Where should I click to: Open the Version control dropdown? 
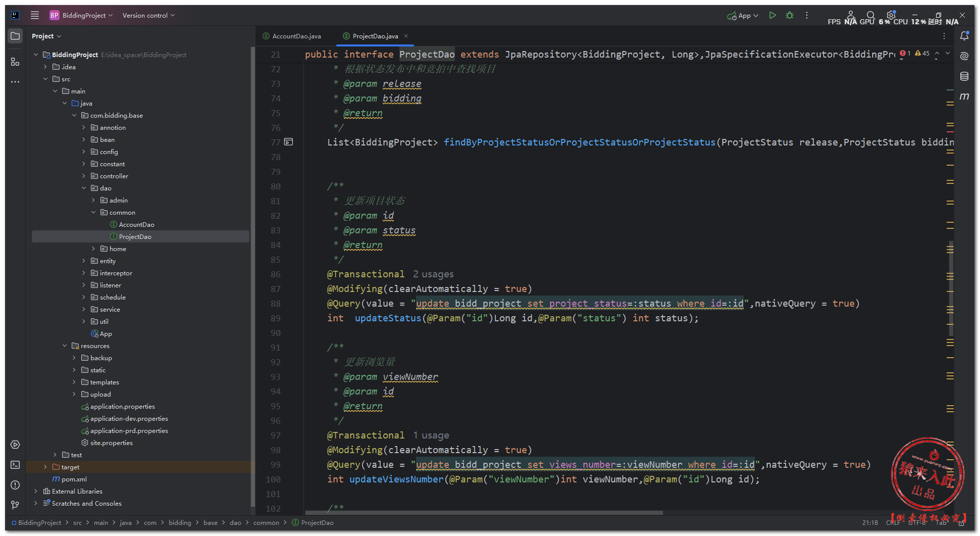pos(148,16)
